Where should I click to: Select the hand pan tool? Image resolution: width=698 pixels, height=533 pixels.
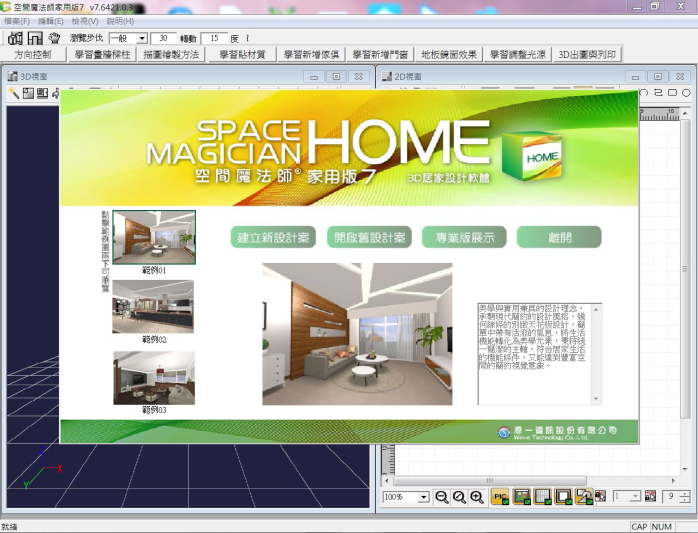click(54, 38)
